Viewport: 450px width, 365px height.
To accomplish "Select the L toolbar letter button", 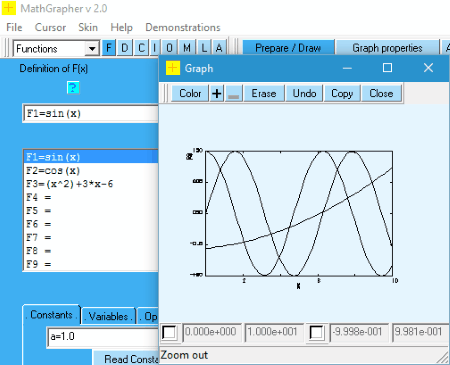I will (x=204, y=48).
